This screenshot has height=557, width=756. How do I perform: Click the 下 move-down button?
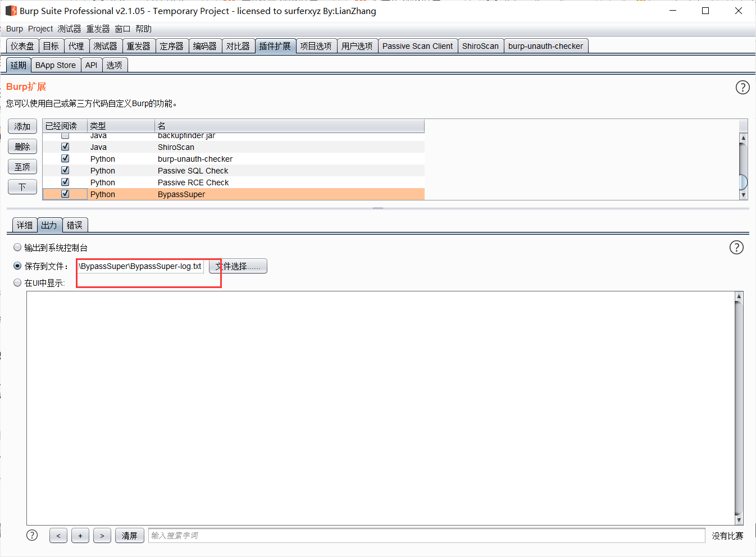pos(22,187)
